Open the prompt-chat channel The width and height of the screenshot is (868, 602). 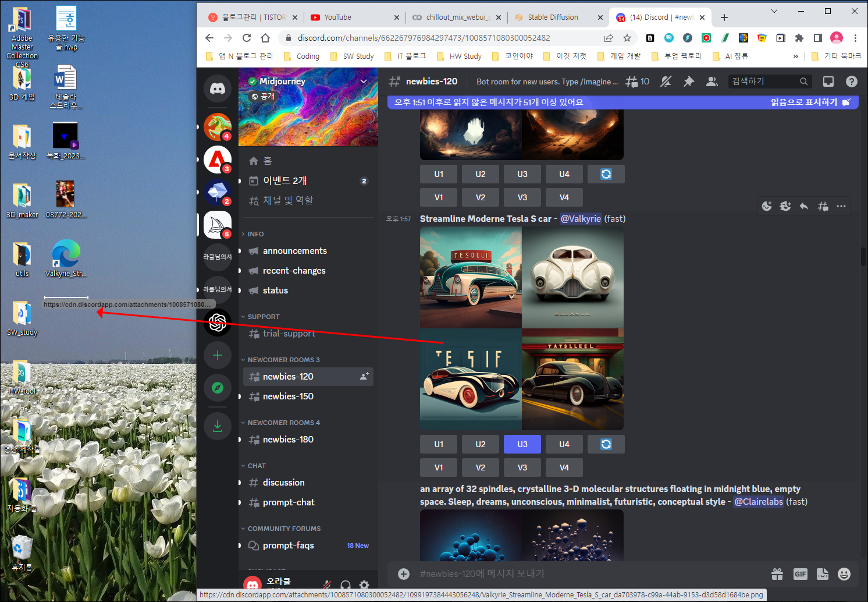tap(308, 502)
